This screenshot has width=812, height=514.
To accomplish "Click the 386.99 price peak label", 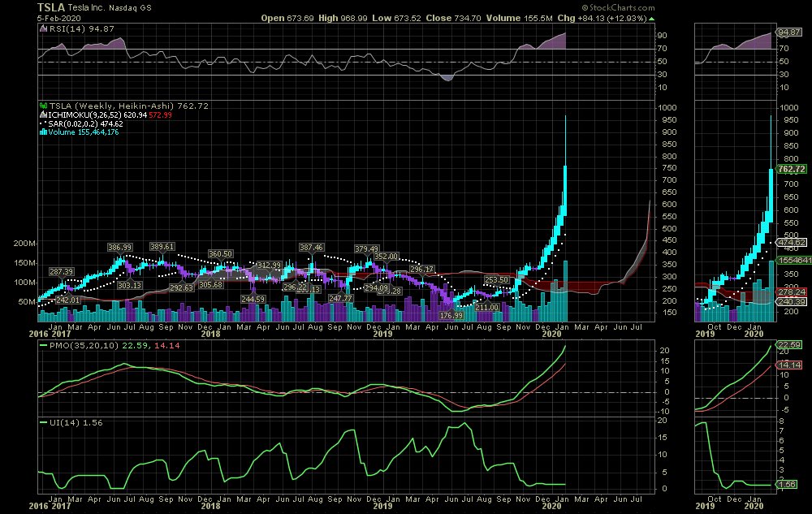I will coord(120,248).
